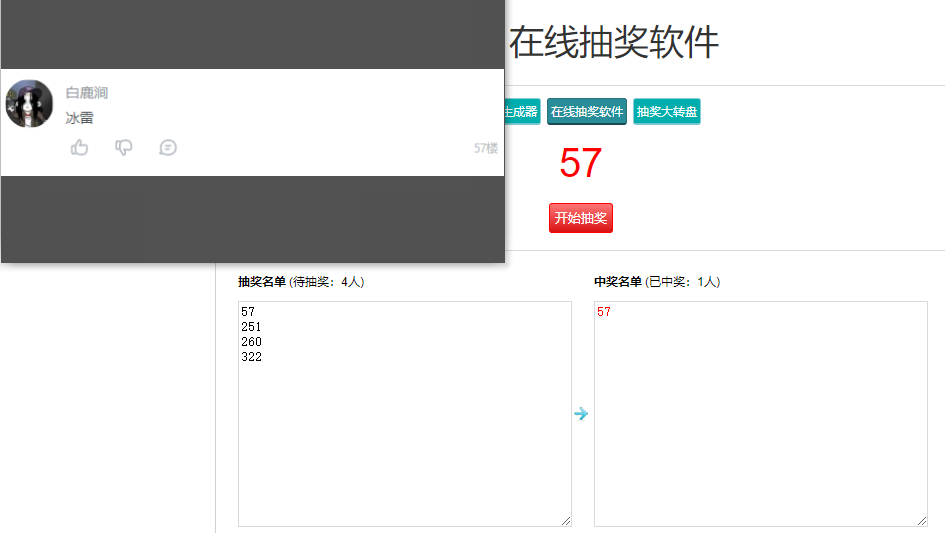Click the resize grip of 抽奖名单 box
Image resolution: width=945 pixels, height=533 pixels.
566,521
